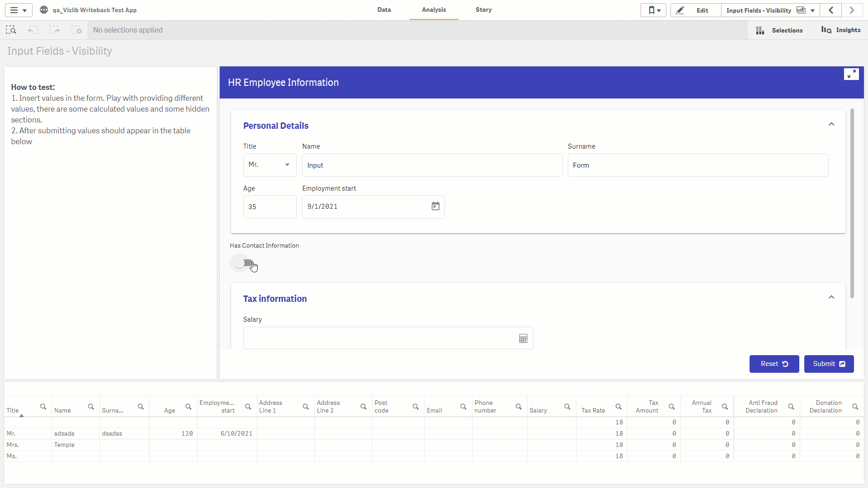
Task: Open the Salary calculator icon
Action: (x=523, y=338)
